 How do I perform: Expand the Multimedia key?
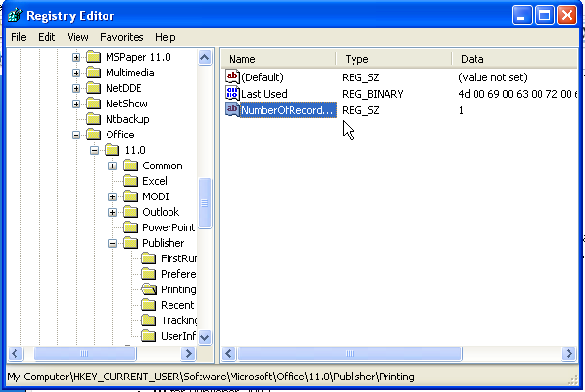(76, 73)
